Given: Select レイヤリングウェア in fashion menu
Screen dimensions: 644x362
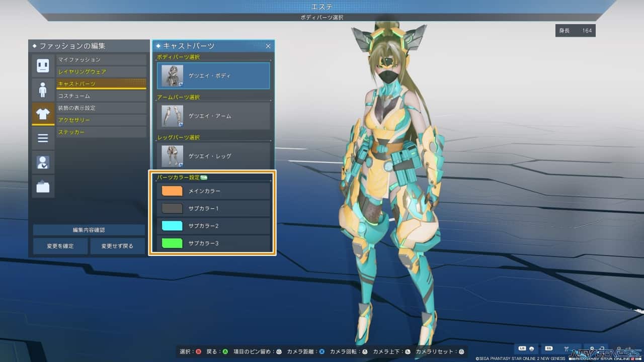Looking at the screenshot, I should coord(101,72).
